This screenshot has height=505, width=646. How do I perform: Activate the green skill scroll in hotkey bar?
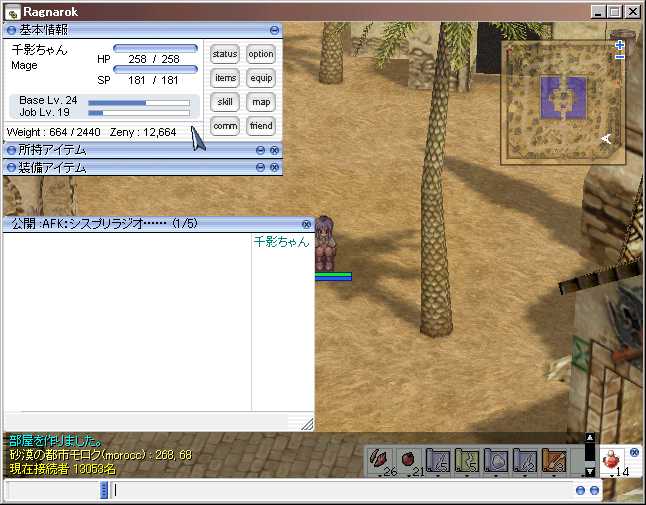click(467, 461)
